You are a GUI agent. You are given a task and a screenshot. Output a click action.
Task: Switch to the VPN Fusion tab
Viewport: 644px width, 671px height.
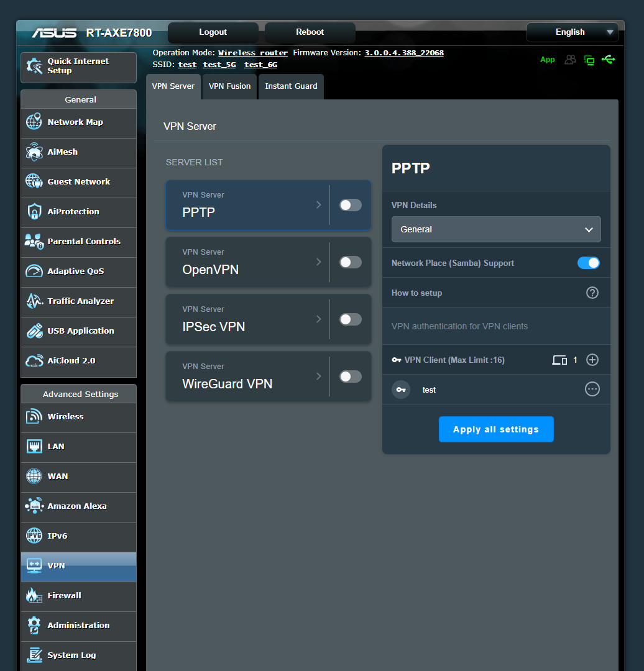coord(229,86)
